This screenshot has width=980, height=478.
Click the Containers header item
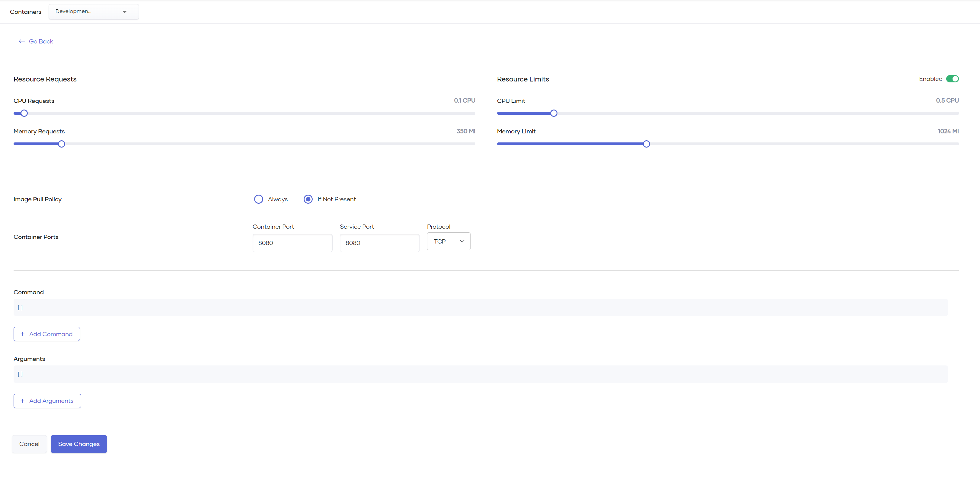tap(25, 12)
